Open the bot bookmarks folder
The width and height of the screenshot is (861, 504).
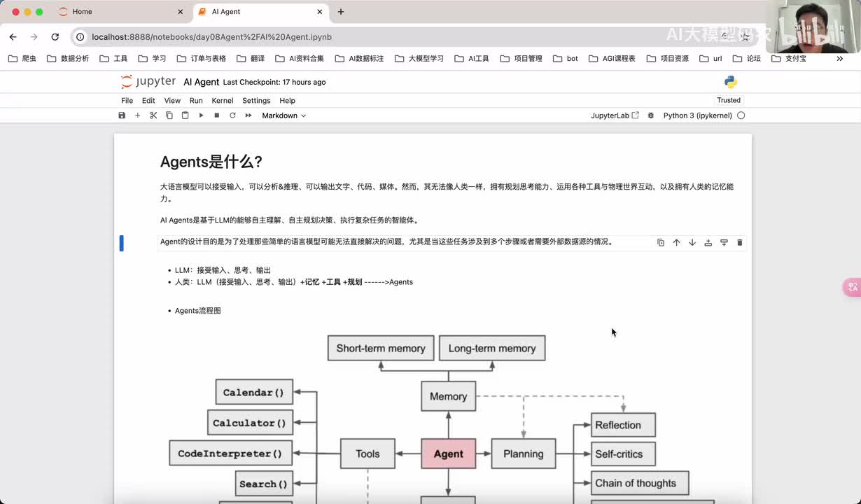(566, 59)
